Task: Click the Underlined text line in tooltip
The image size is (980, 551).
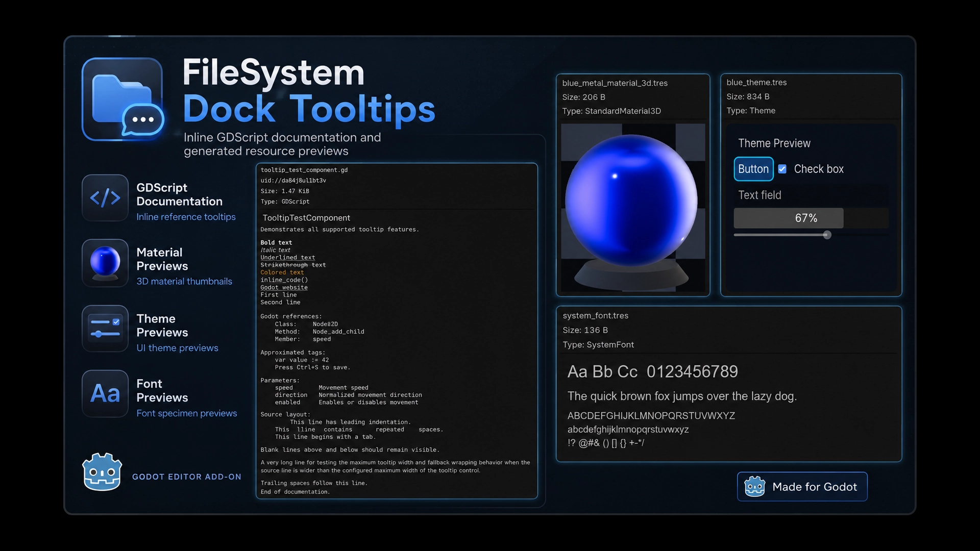Action: point(287,258)
